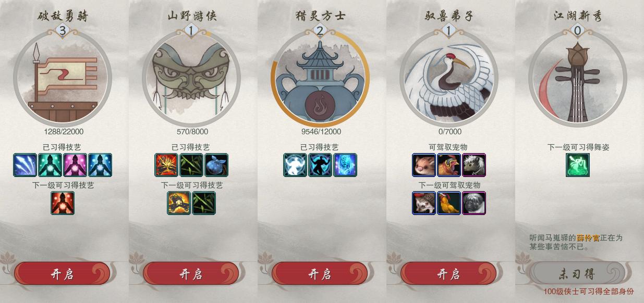Click the green dance pose icon under 江湖新秀
The width and height of the screenshot is (644, 303).
click(578, 165)
